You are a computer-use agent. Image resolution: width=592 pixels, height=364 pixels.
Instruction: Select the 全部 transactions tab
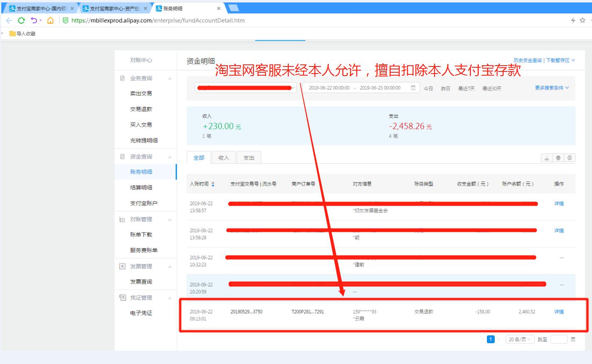point(199,157)
